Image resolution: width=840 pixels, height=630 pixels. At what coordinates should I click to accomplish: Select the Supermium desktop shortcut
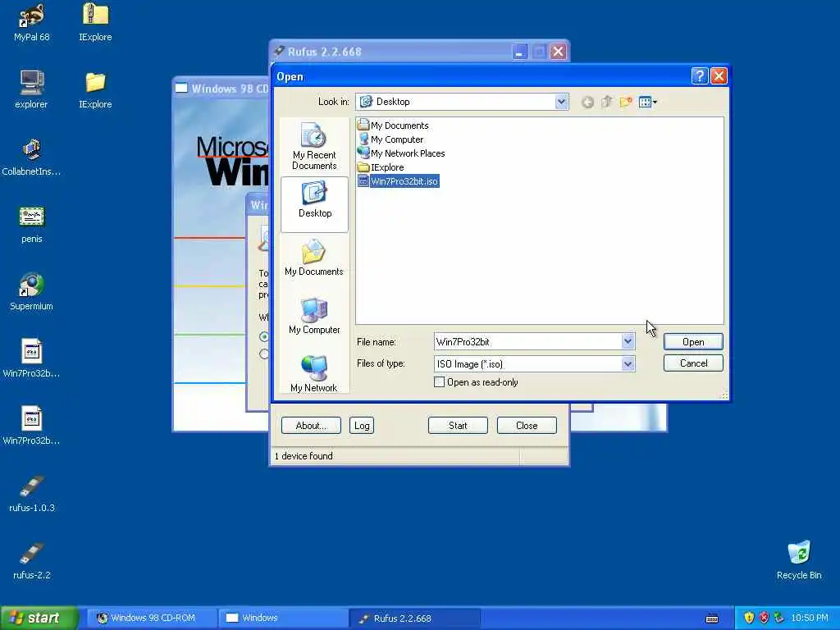pos(32,291)
